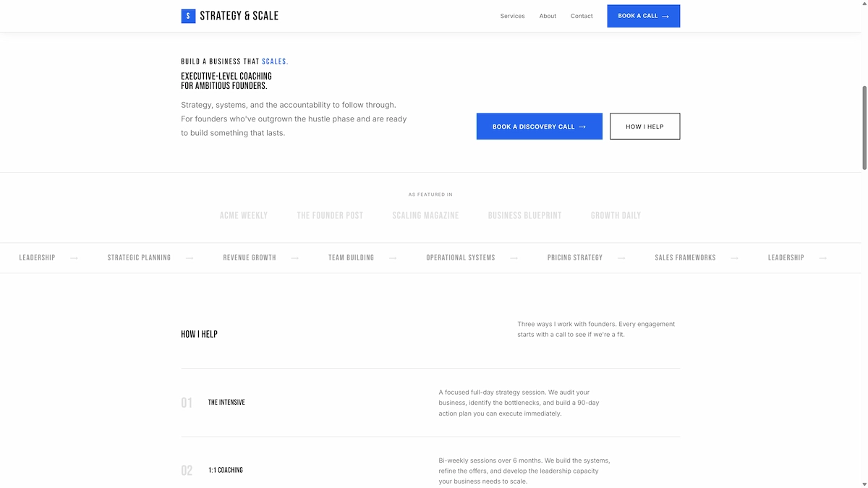
Task: Click the Book a Call button
Action: (x=643, y=15)
